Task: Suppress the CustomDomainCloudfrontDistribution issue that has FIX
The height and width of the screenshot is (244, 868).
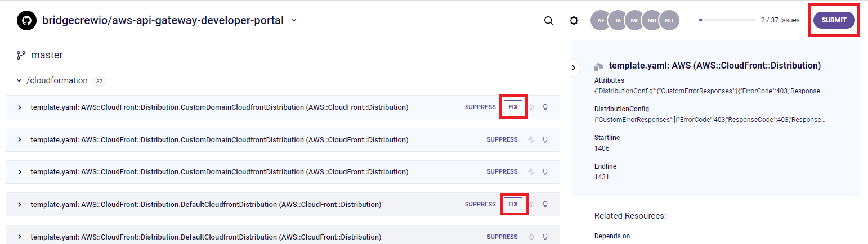Action: [480, 107]
